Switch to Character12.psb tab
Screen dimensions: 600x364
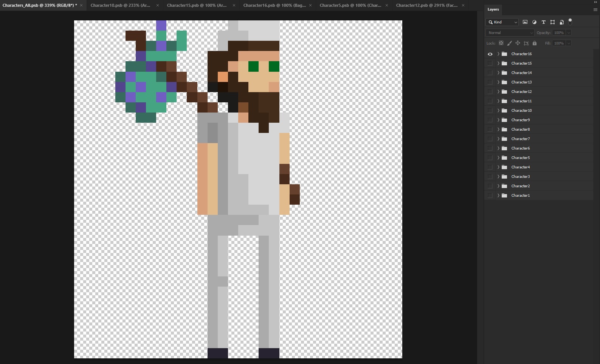(426, 5)
